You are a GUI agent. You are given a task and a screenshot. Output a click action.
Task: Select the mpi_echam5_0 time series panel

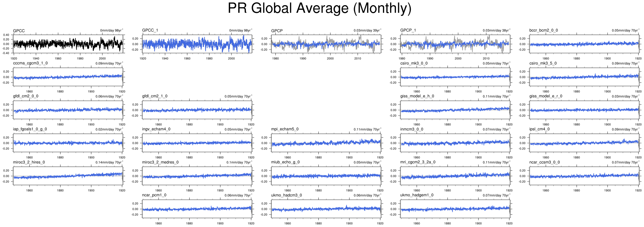point(326,143)
